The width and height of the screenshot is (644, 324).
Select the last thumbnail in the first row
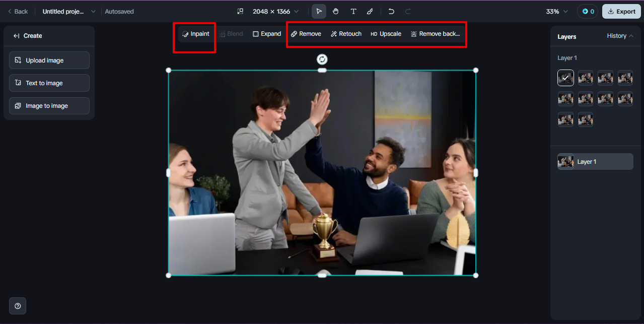(x=625, y=78)
